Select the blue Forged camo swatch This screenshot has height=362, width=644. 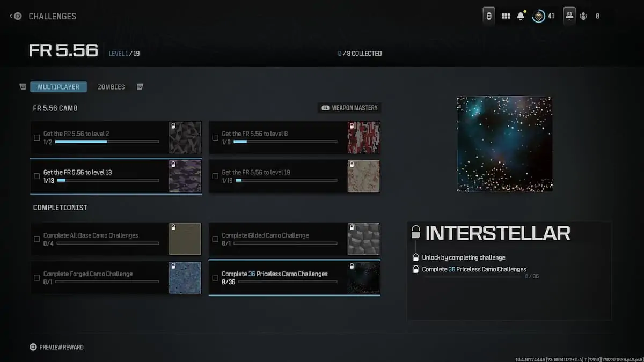[x=185, y=278]
